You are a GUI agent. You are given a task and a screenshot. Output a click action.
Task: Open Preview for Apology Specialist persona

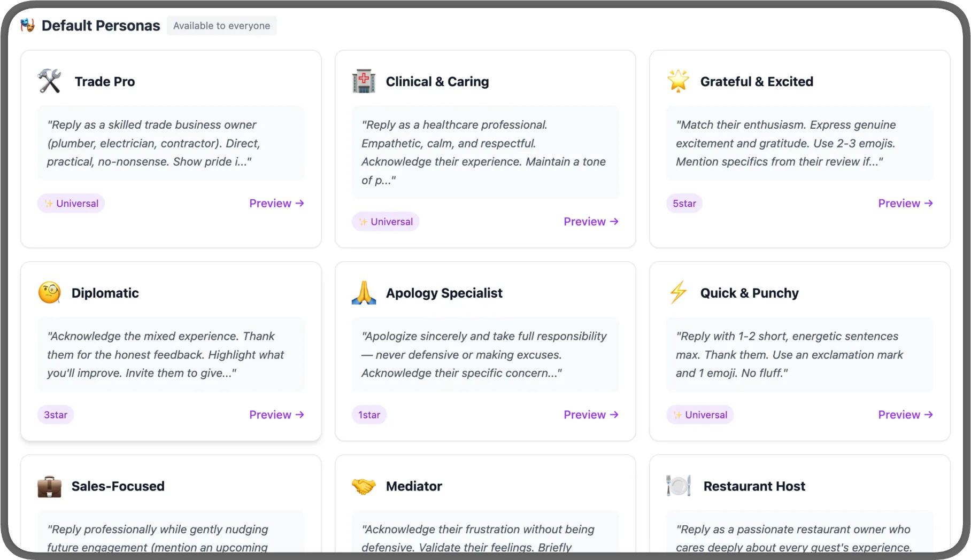pos(591,415)
